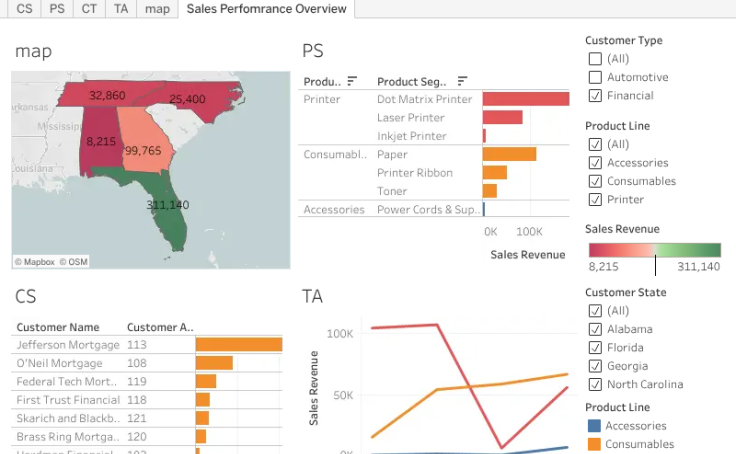Click the OSM attribution link

click(x=74, y=262)
